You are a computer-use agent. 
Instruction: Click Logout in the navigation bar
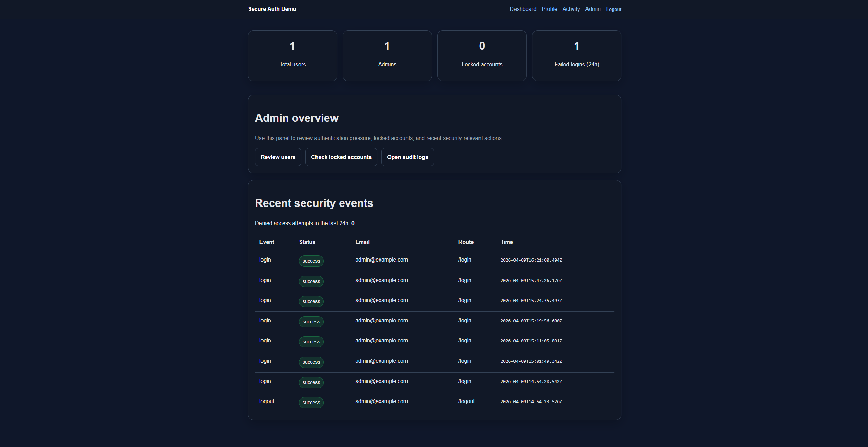(x=613, y=9)
